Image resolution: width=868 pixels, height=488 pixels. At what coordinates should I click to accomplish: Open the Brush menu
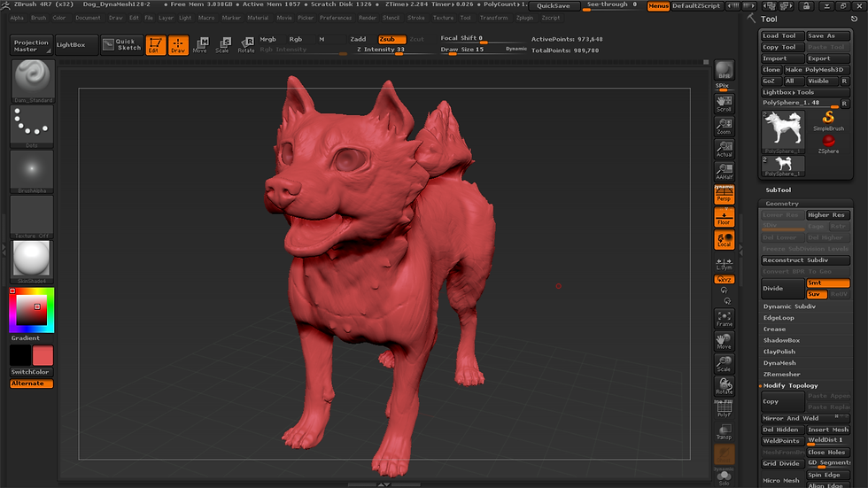point(39,18)
